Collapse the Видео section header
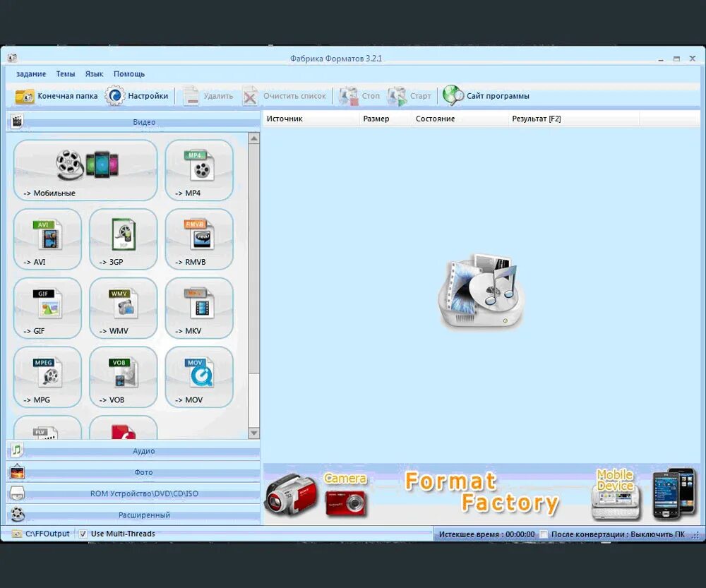This screenshot has height=588, width=706. point(133,122)
